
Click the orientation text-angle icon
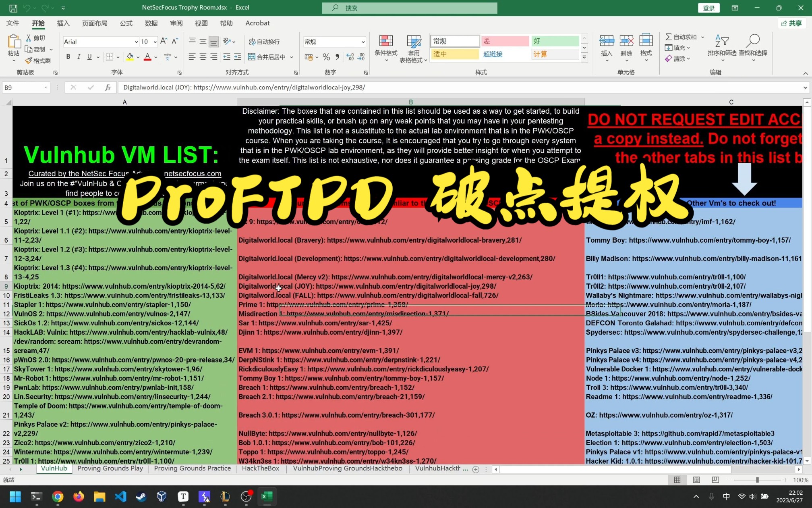[227, 41]
